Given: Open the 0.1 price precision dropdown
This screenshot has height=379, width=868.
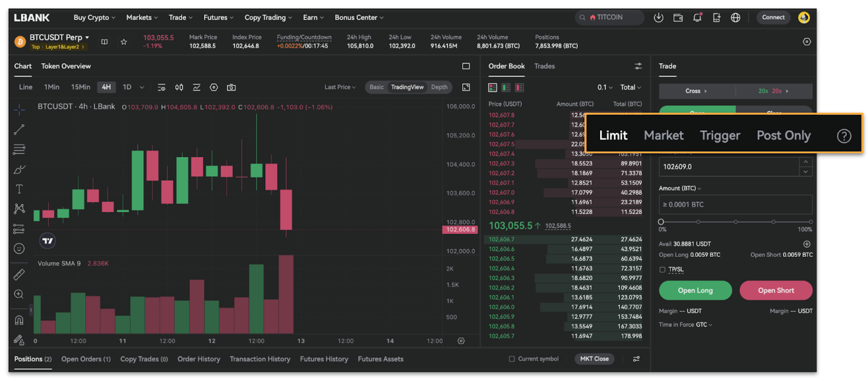Looking at the screenshot, I should [x=605, y=87].
